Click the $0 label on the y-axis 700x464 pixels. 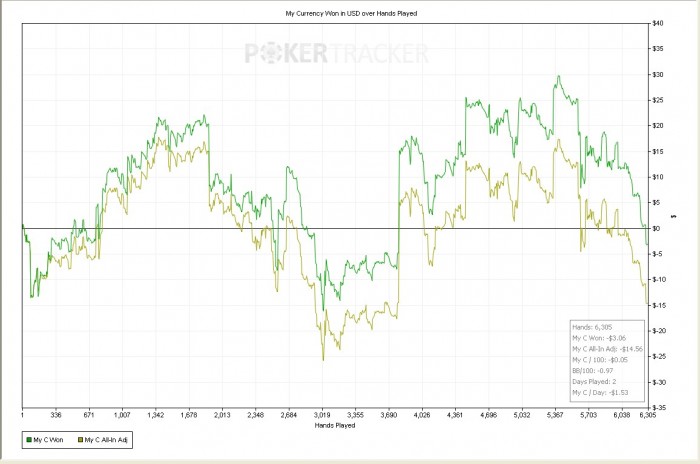tap(658, 228)
